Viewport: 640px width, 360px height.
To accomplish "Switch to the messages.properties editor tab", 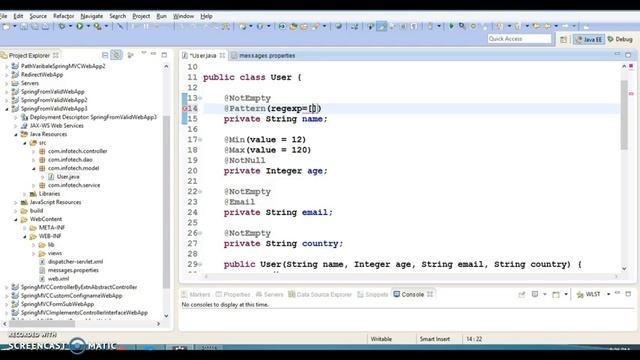I will [263, 56].
